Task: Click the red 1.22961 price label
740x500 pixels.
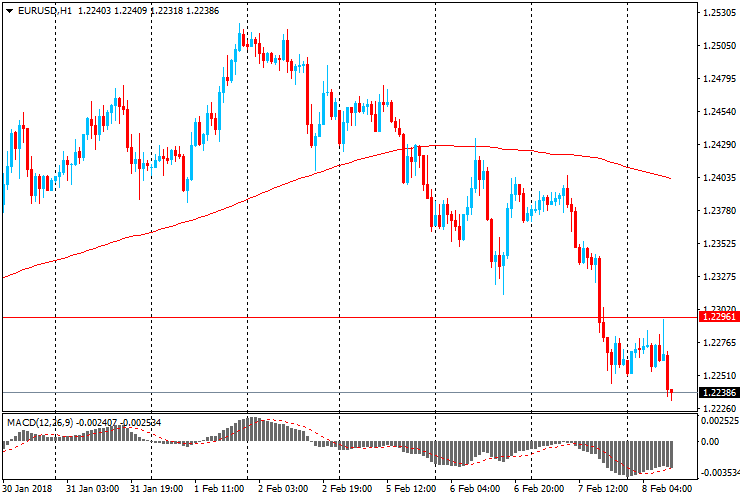Action: click(x=719, y=317)
